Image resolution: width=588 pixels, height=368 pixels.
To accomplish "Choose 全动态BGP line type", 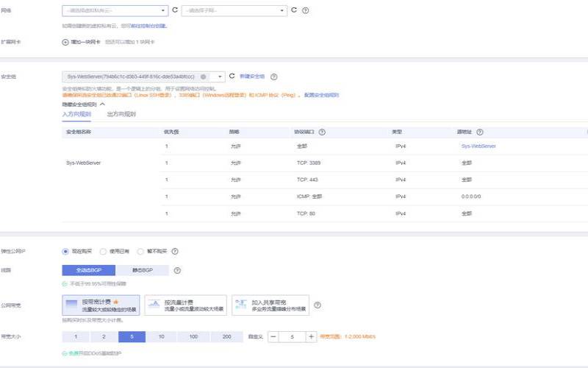I will tap(88, 270).
